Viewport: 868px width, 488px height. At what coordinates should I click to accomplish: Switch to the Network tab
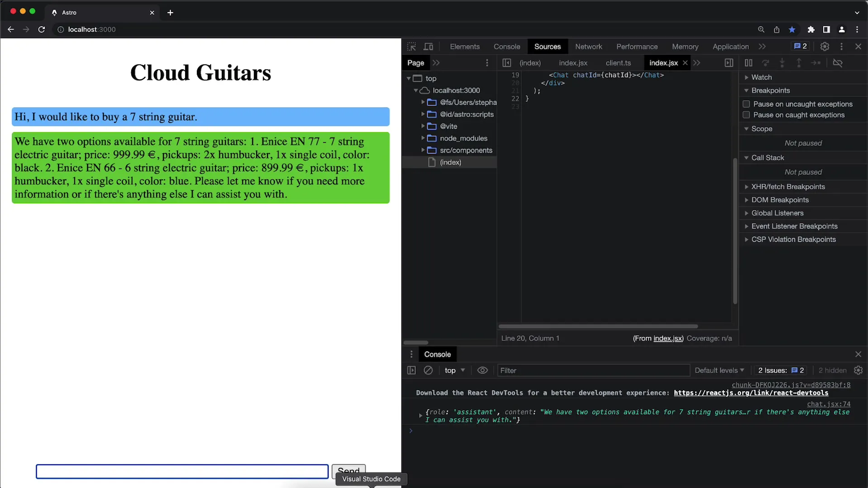(588, 47)
